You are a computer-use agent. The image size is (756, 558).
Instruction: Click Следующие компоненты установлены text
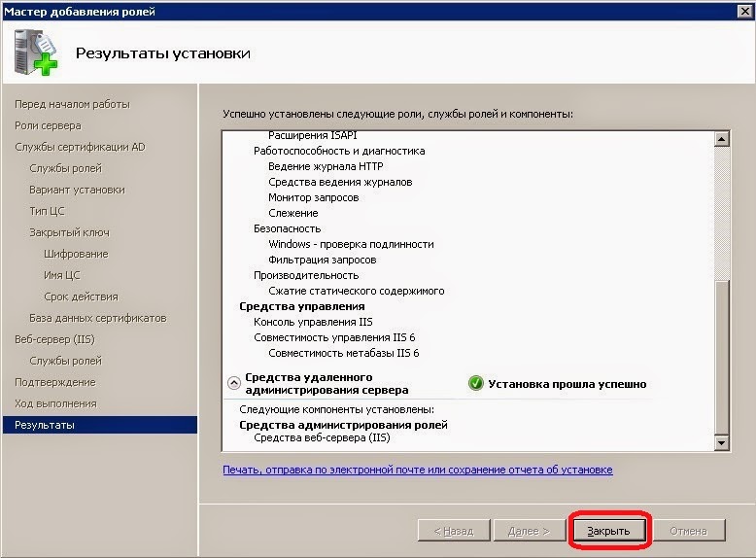pos(336,409)
